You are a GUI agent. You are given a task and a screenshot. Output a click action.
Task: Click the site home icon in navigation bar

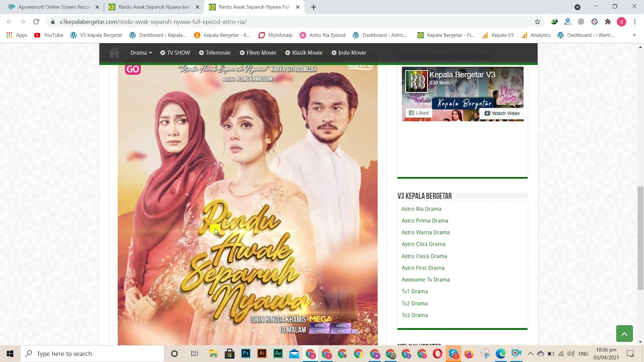114,53
